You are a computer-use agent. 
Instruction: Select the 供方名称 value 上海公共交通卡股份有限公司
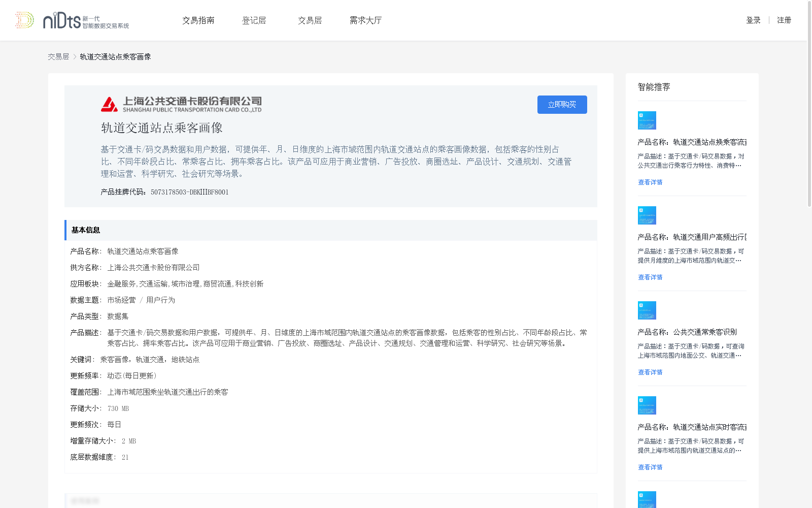coord(153,268)
